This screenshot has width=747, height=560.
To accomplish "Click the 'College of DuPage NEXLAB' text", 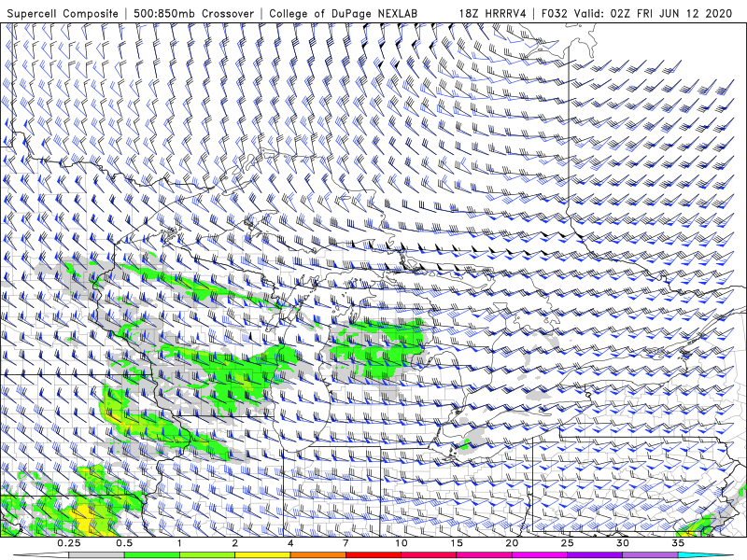I will pos(343,13).
